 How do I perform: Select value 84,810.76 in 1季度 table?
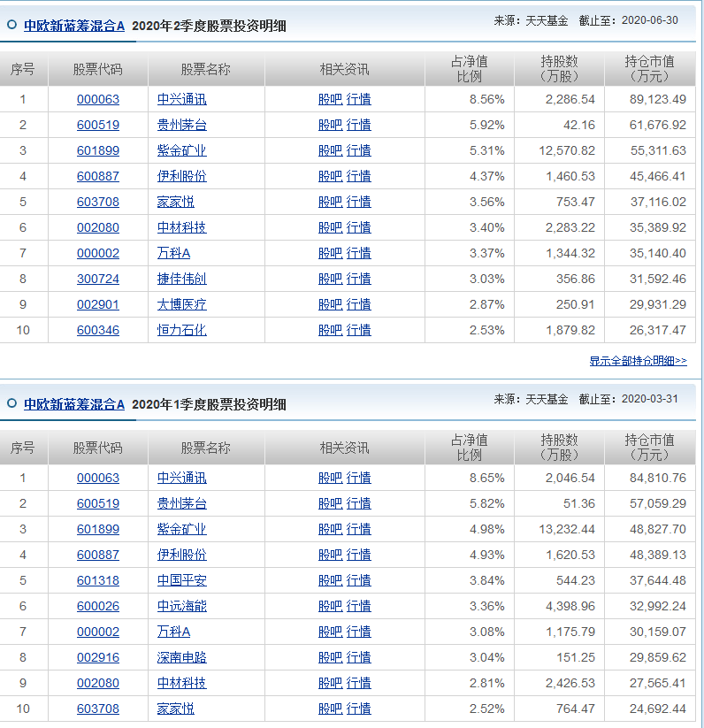pyautogui.click(x=658, y=478)
